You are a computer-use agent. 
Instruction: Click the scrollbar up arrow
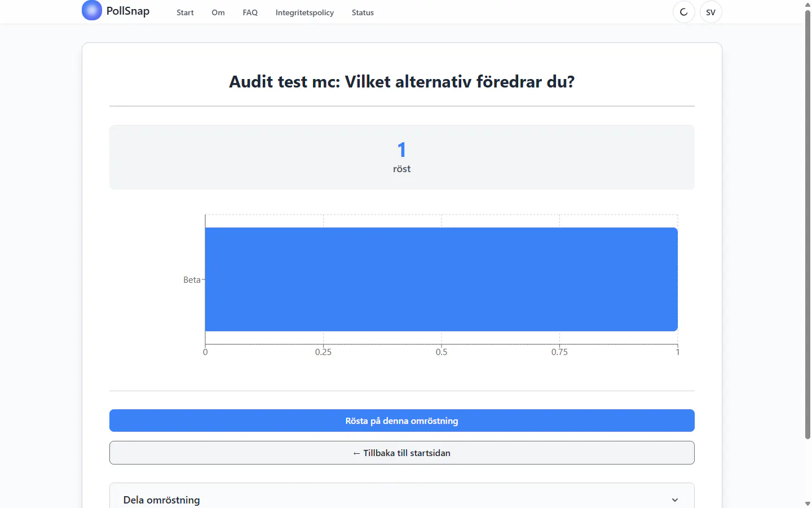[807, 4]
